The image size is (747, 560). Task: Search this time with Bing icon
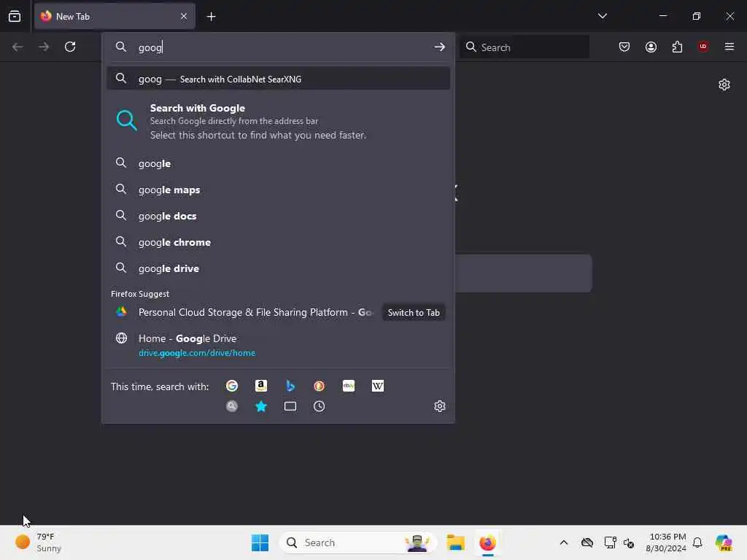point(290,386)
